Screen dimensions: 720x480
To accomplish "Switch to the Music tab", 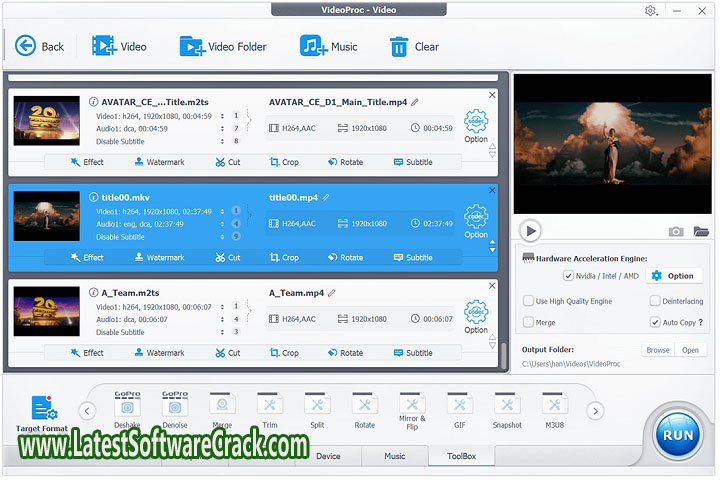I will point(395,456).
